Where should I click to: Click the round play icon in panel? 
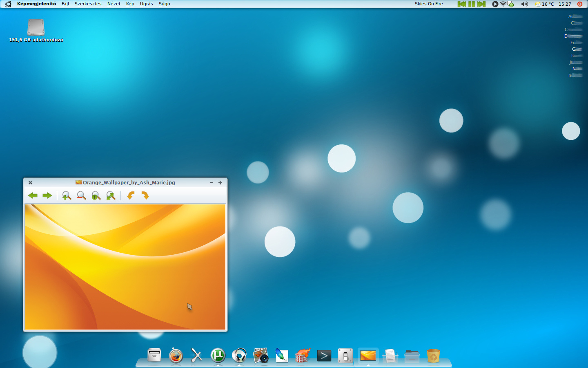pyautogui.click(x=495, y=4)
